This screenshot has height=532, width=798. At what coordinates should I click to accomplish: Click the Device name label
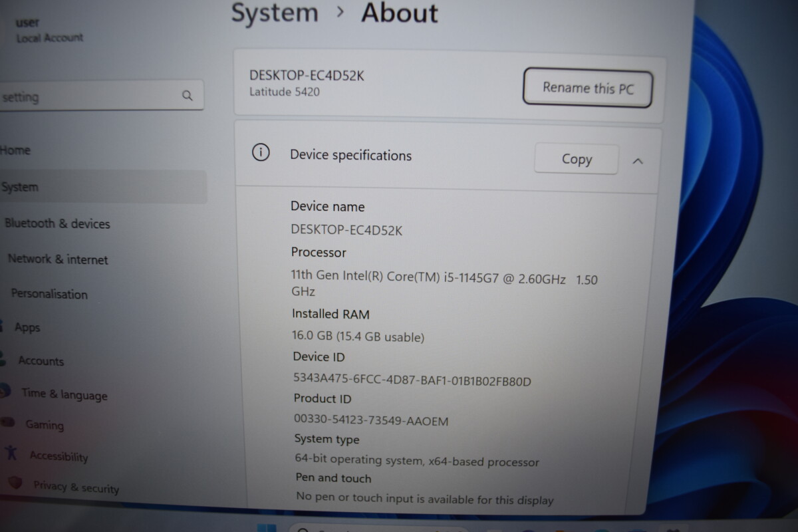click(327, 206)
